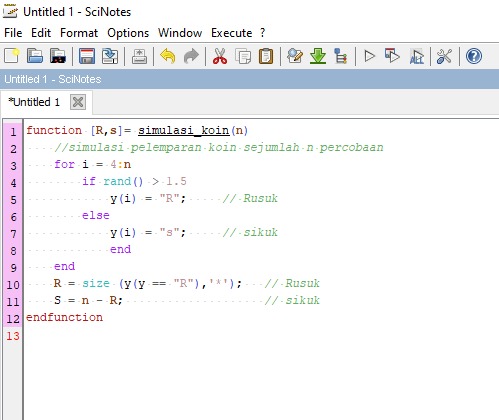Redo with the gray arrow icon
The image size is (499, 420).
(x=191, y=56)
